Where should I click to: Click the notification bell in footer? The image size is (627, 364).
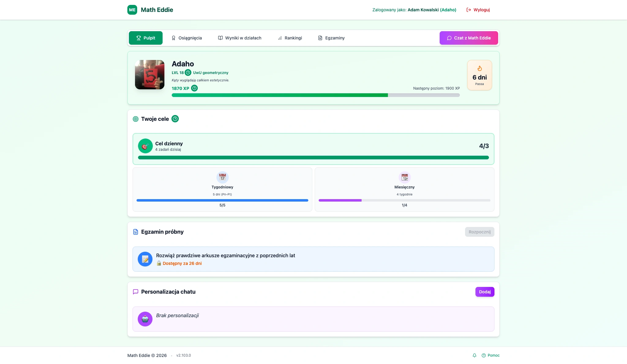pyautogui.click(x=475, y=355)
